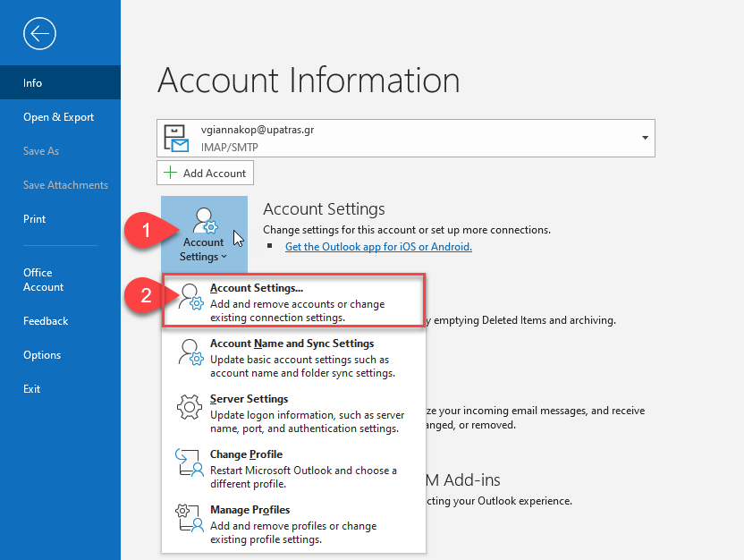Click the vgiannakop@upatras.gr account address

click(258, 130)
